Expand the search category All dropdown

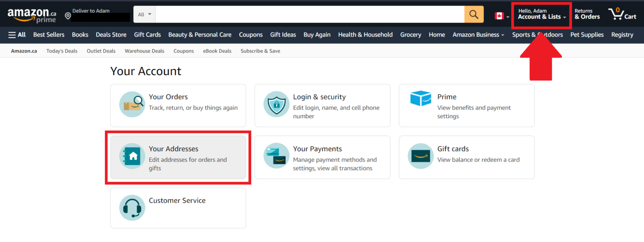144,14
